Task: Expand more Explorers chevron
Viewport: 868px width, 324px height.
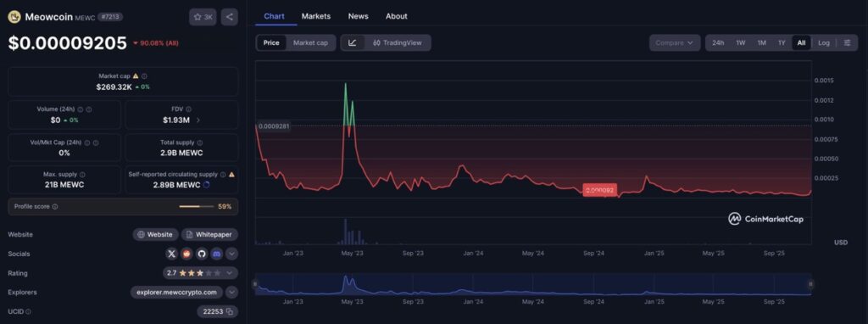Action: tap(232, 292)
